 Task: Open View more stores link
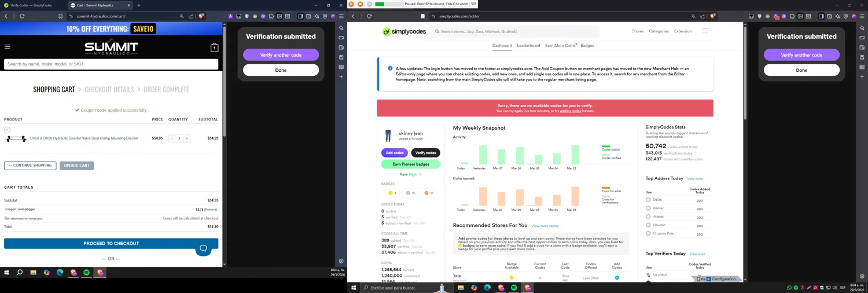(x=545, y=226)
